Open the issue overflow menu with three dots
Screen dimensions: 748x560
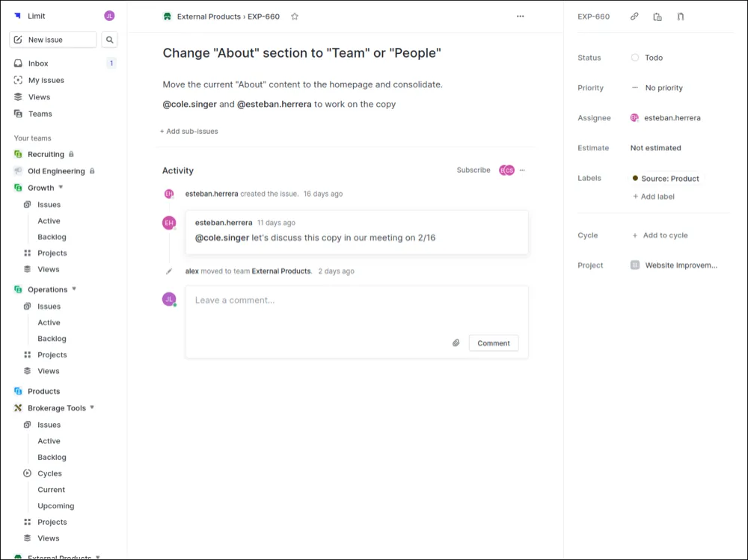[x=520, y=16]
